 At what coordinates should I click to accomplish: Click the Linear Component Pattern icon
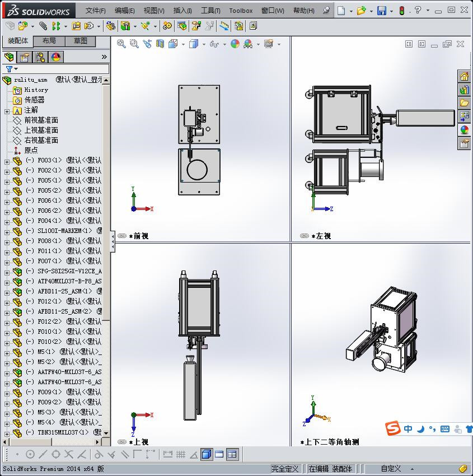pyautogui.click(x=56, y=26)
